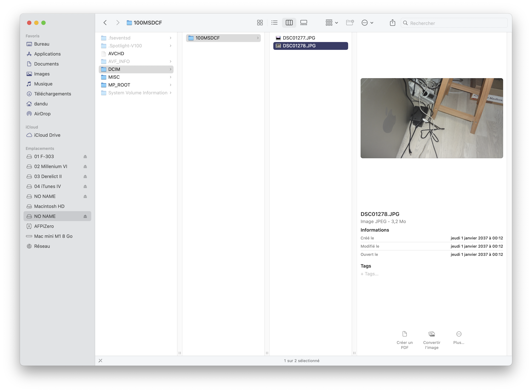This screenshot has height=392, width=532.
Task: Click the third column resize handle
Action: click(x=354, y=353)
